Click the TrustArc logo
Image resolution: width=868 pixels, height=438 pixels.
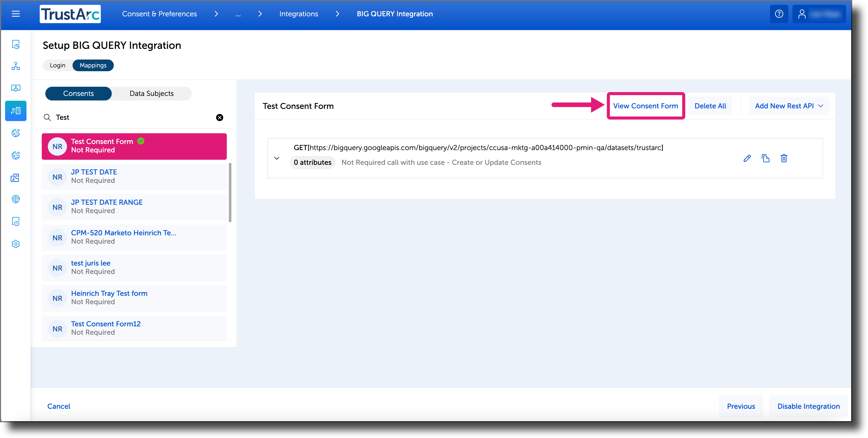(x=70, y=14)
